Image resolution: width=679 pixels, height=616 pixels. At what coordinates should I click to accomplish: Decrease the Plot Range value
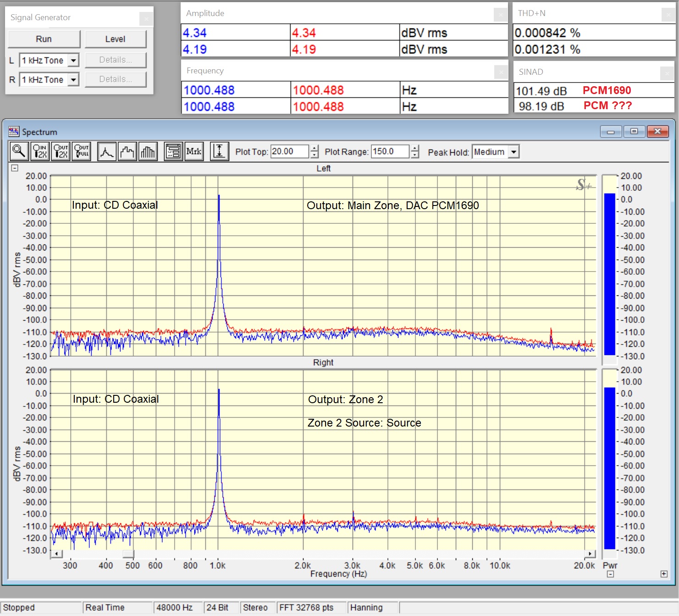[415, 155]
